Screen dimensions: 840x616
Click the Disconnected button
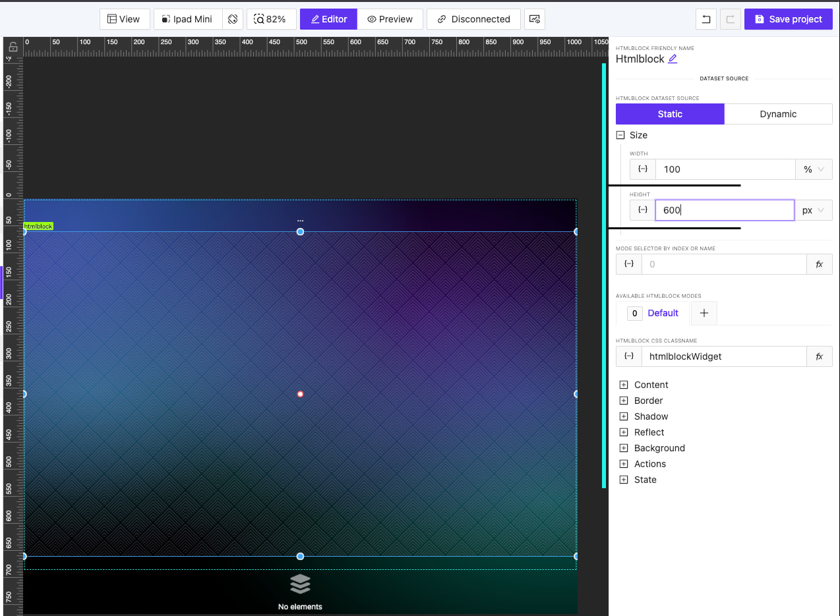point(473,19)
